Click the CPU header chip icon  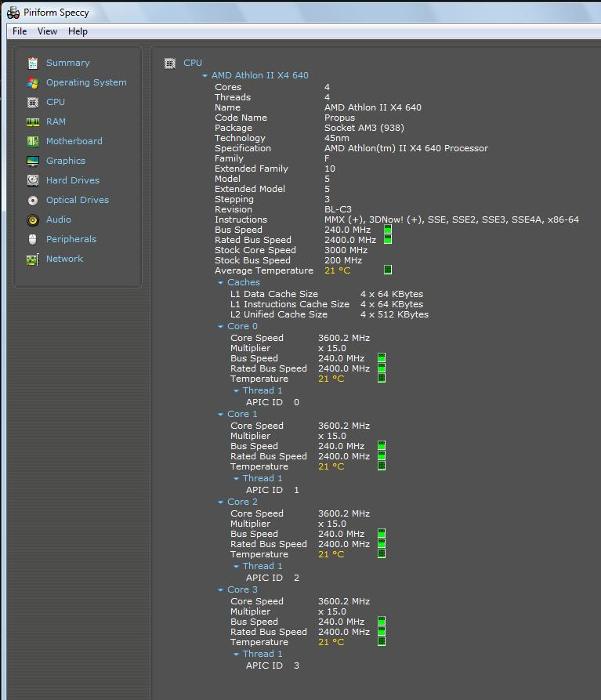coord(170,63)
